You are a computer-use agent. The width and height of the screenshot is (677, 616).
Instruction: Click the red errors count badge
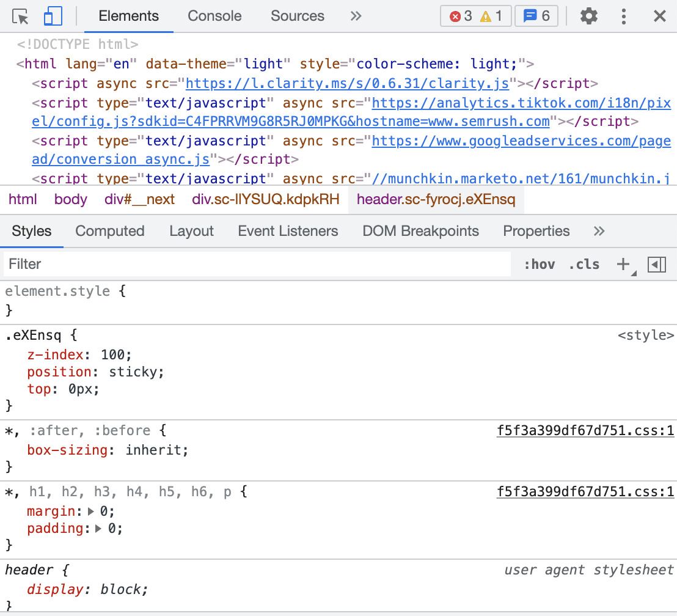[461, 16]
